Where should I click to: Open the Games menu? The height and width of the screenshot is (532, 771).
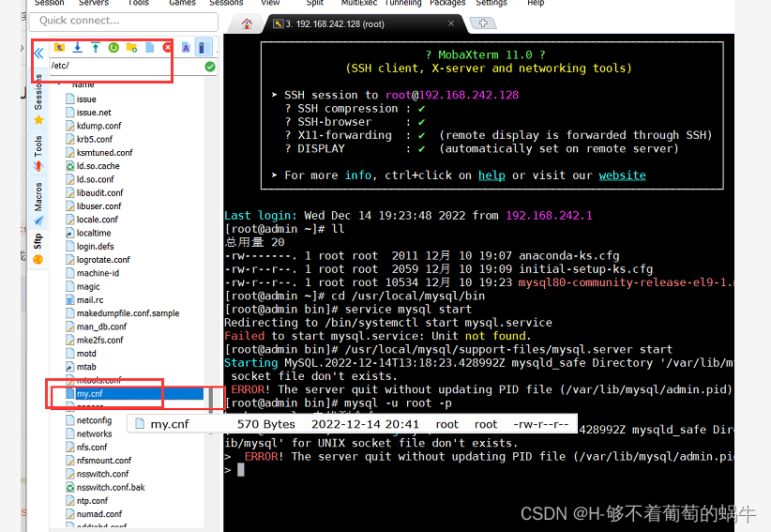[x=182, y=3]
